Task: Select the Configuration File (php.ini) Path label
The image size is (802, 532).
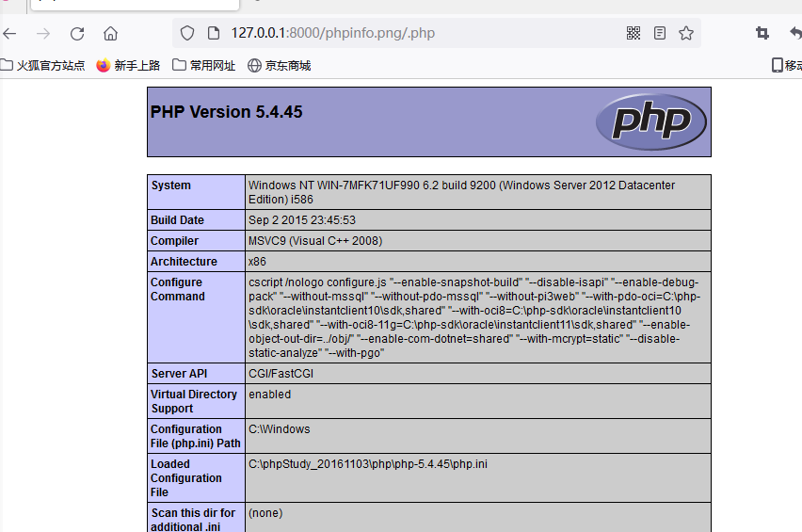Action: [196, 436]
